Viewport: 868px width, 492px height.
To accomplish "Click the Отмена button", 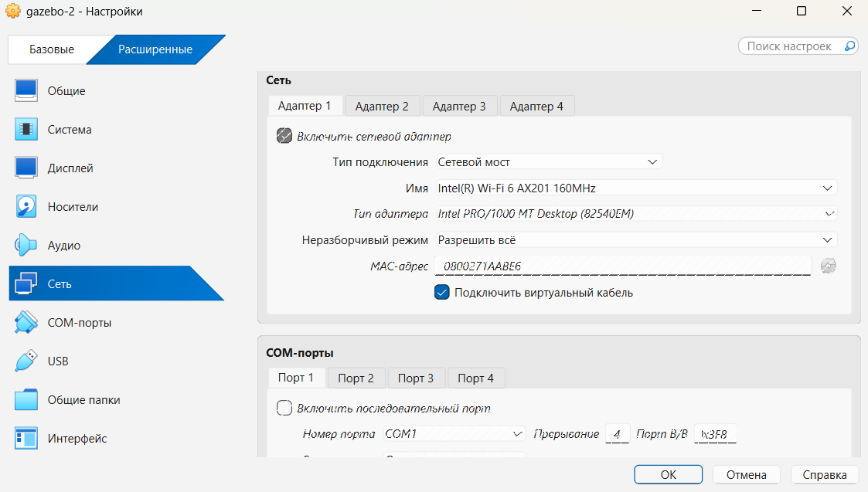I will click(x=746, y=475).
